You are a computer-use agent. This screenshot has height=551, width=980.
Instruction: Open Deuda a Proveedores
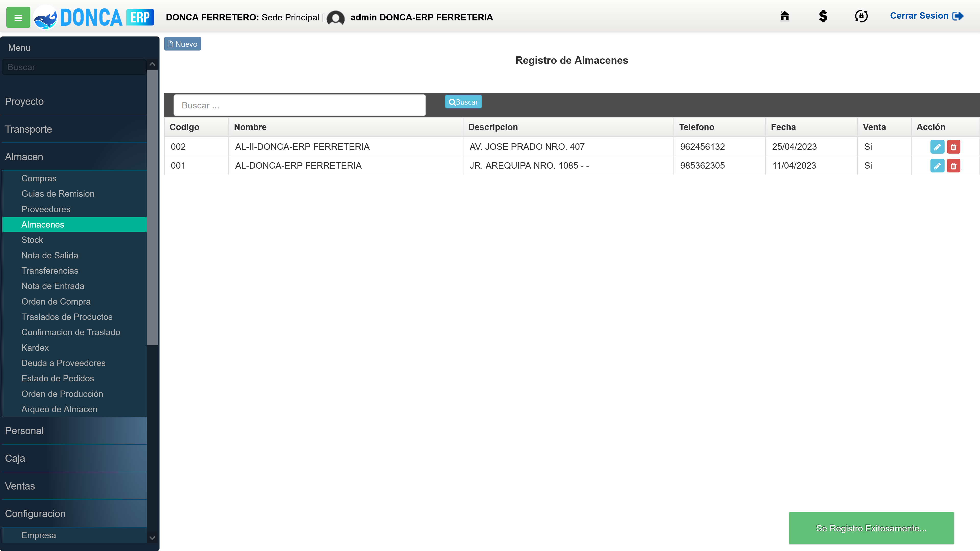74,363
